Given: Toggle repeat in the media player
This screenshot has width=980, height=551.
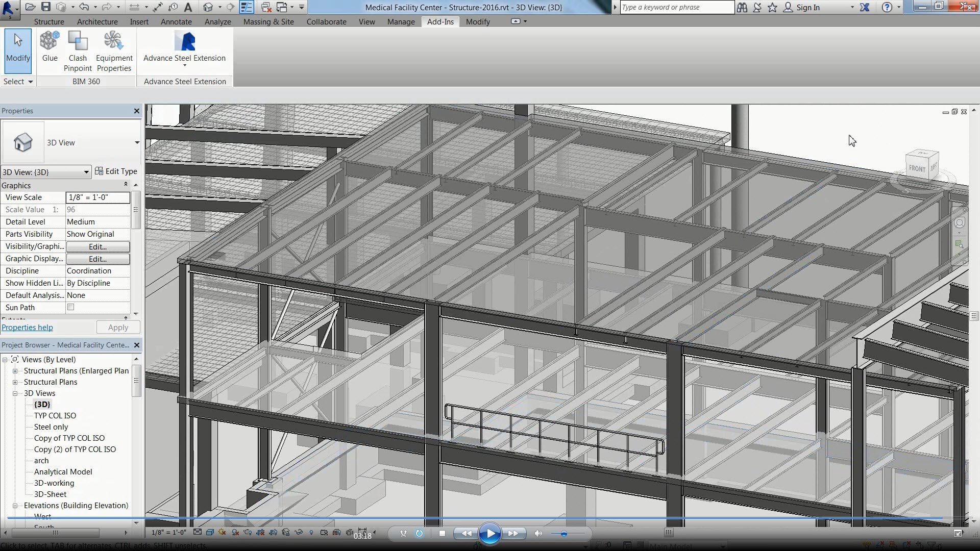Looking at the screenshot, I should point(419,534).
